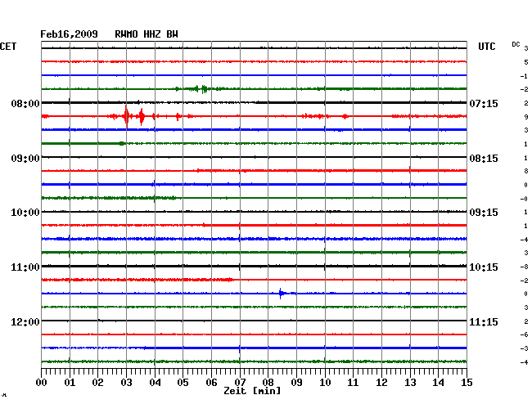Click the "11:15" UTC time label
The image size is (532, 404).
coord(484,321)
